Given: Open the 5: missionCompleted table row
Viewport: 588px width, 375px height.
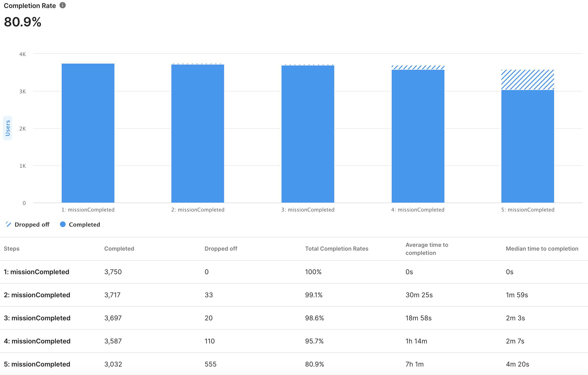Looking at the screenshot, I should pos(37,364).
